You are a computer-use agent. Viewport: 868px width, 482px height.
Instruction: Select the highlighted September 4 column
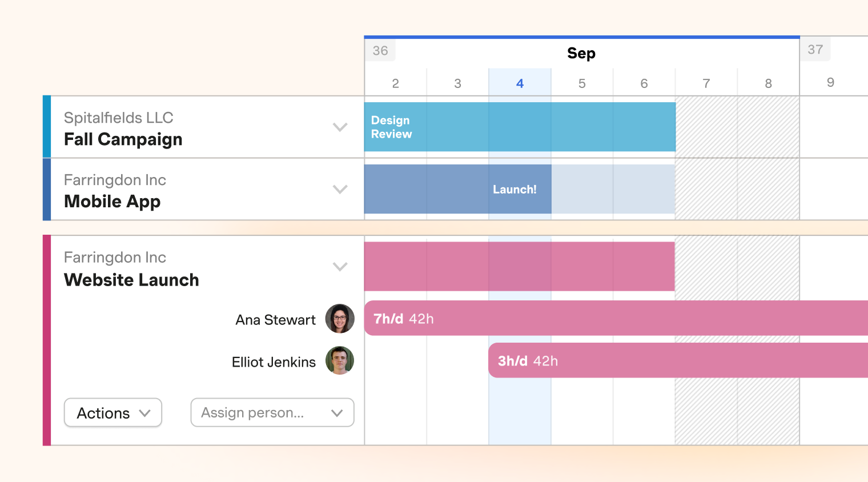click(520, 83)
